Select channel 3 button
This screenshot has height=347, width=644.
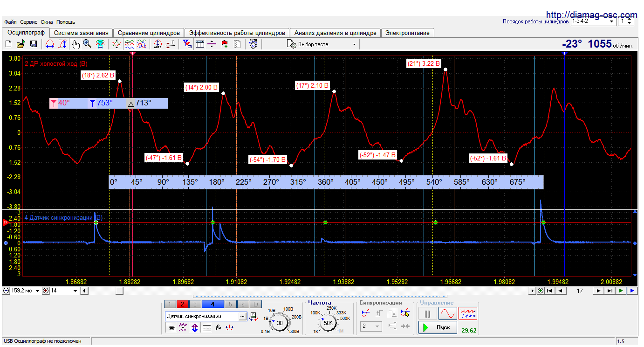point(195,305)
